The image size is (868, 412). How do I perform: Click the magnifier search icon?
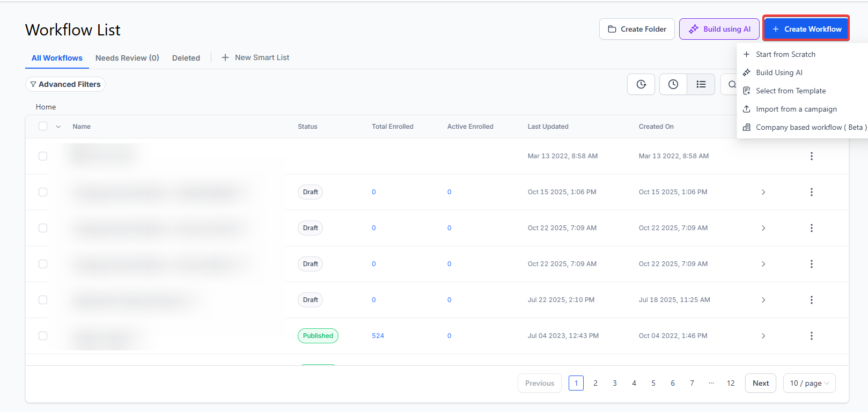tap(731, 84)
